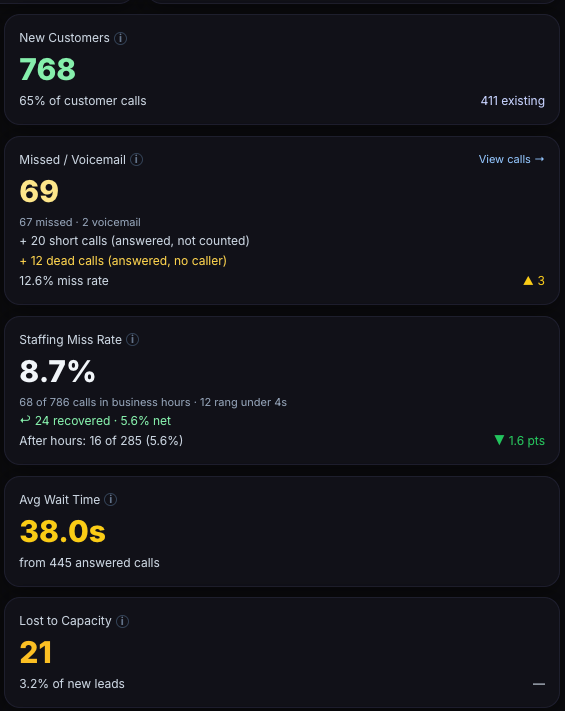Click the 69 missed calls number

39,191
